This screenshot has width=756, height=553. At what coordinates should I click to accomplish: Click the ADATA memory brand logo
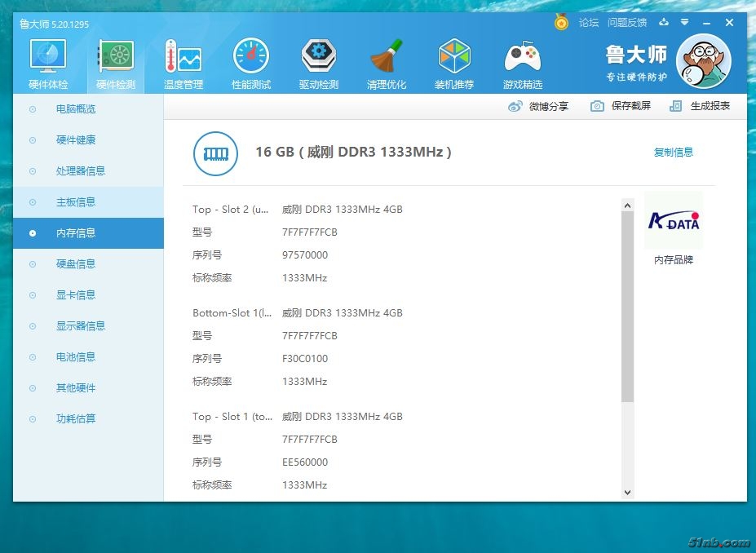tap(674, 220)
